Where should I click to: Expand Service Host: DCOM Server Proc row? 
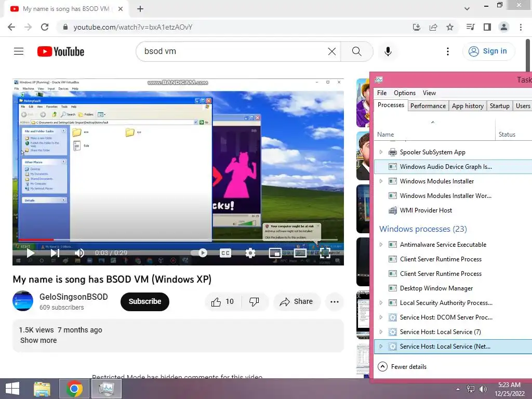coord(381,317)
